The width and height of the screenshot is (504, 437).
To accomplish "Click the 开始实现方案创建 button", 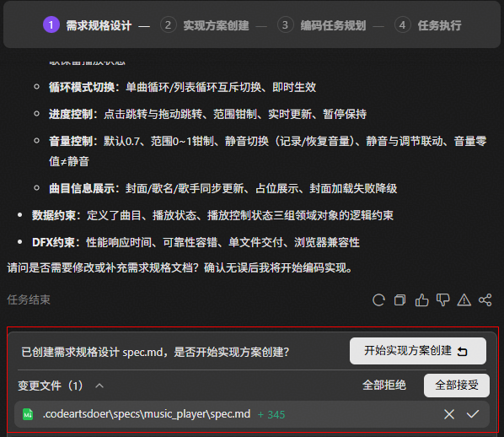I will tap(417, 351).
